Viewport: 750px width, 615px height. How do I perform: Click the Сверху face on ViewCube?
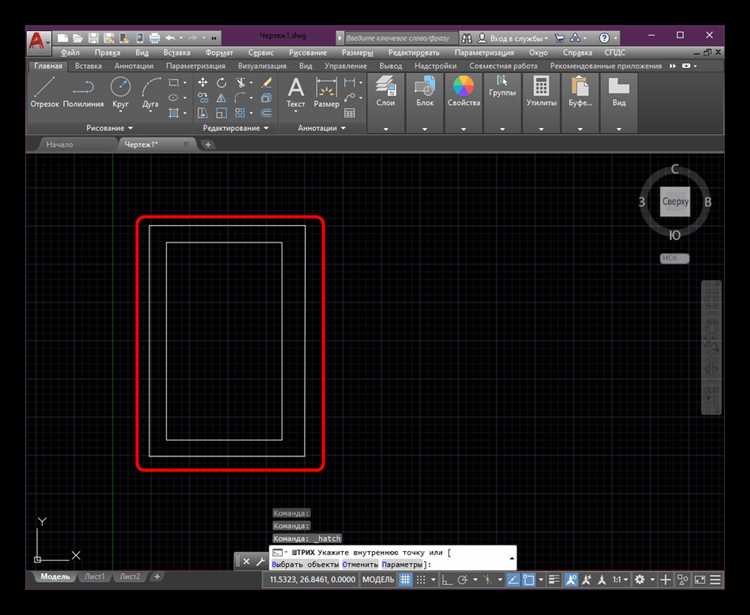(x=675, y=201)
